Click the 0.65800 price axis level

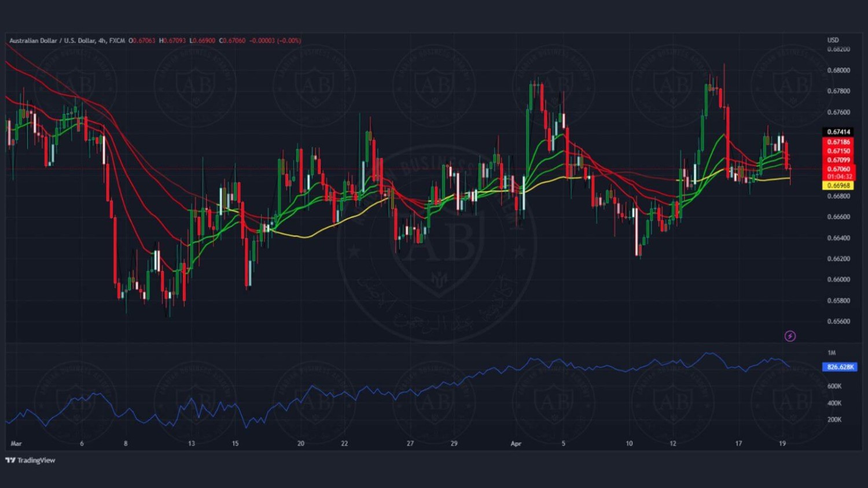click(838, 301)
